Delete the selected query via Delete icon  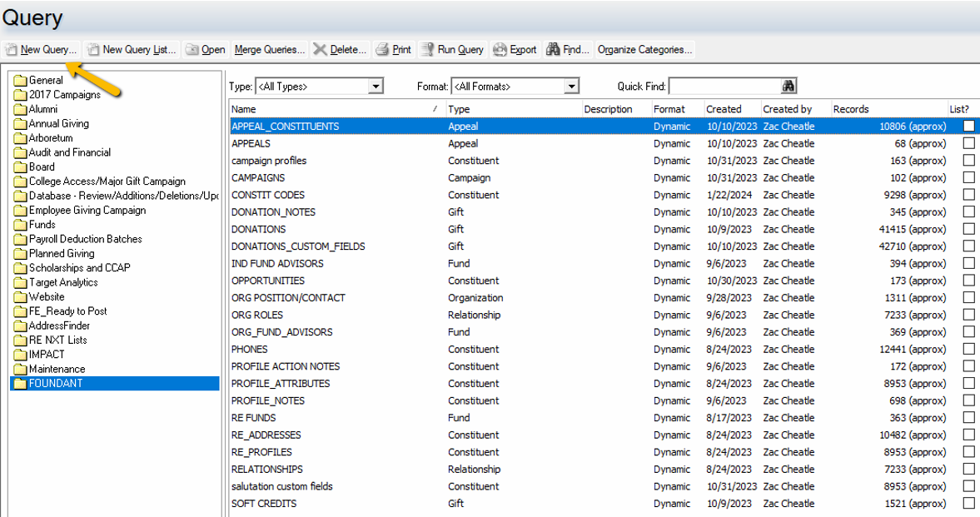point(320,50)
